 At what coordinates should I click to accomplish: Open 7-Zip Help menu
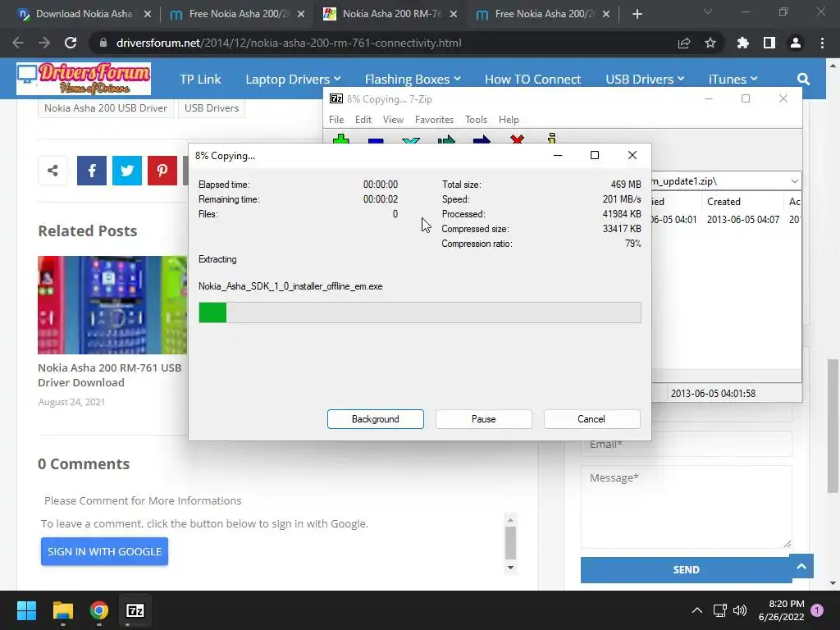[x=509, y=120]
